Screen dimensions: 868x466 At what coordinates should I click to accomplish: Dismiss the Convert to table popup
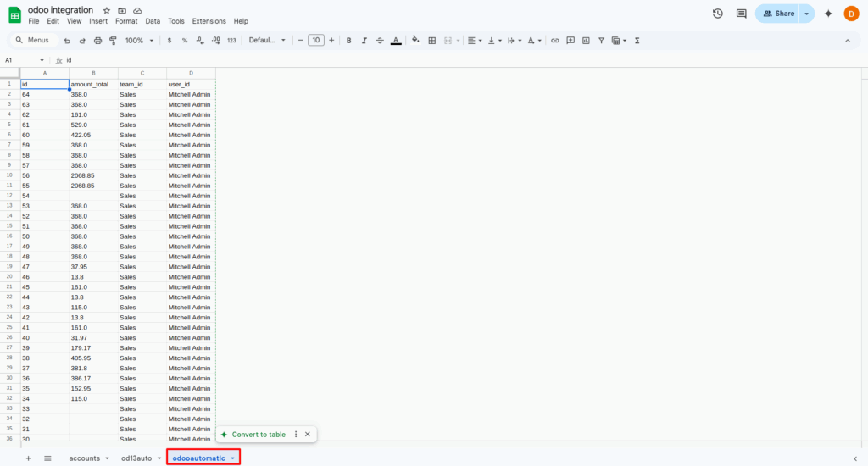(308, 435)
